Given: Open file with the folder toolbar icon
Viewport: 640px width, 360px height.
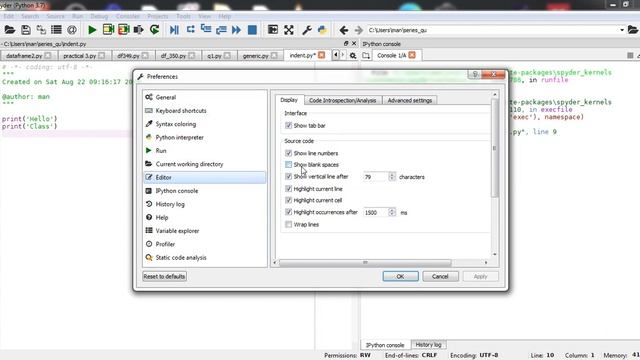Looking at the screenshot, I should click(x=10, y=30).
